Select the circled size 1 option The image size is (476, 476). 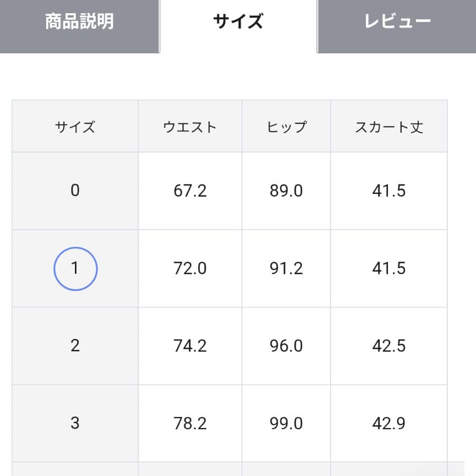(75, 268)
